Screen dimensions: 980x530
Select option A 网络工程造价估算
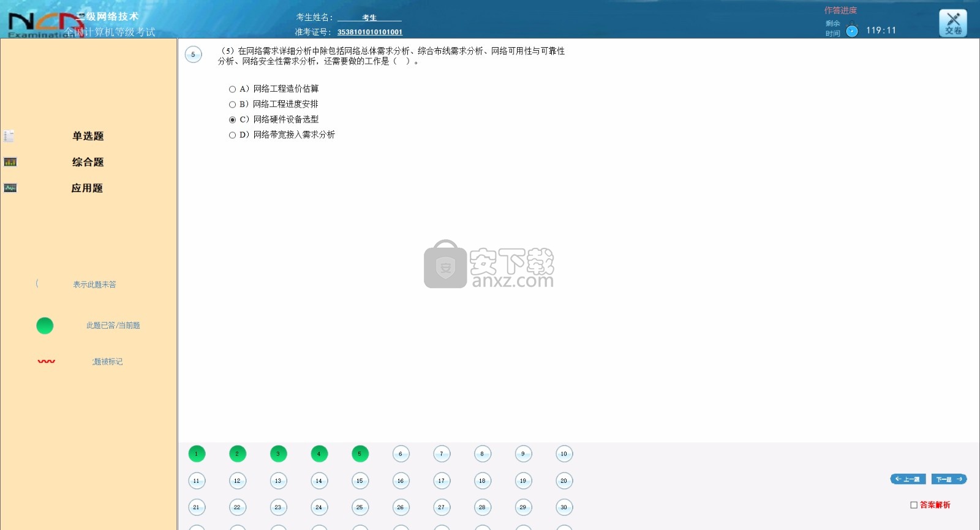pyautogui.click(x=232, y=89)
